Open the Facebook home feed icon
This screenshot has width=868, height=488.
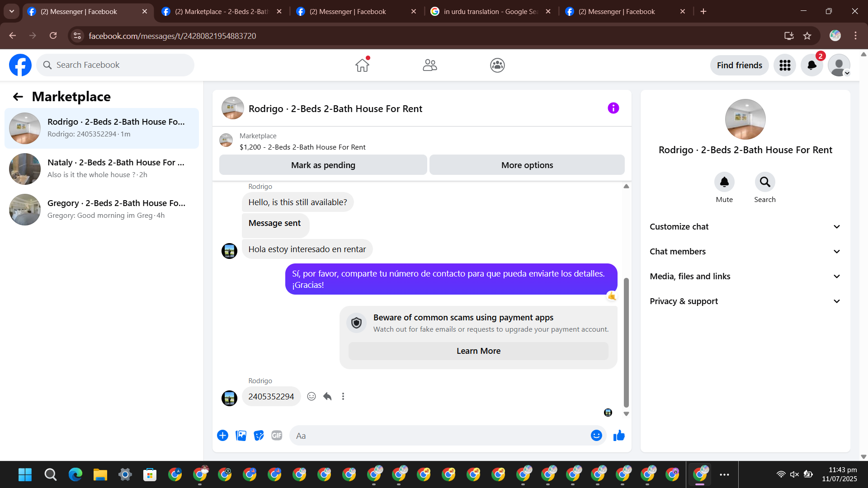click(362, 65)
